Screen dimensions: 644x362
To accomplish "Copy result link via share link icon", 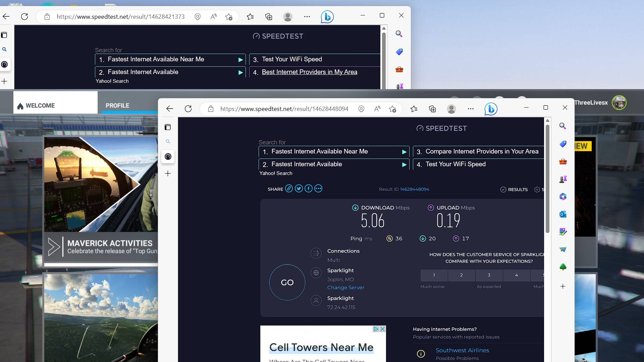I will pos(289,188).
